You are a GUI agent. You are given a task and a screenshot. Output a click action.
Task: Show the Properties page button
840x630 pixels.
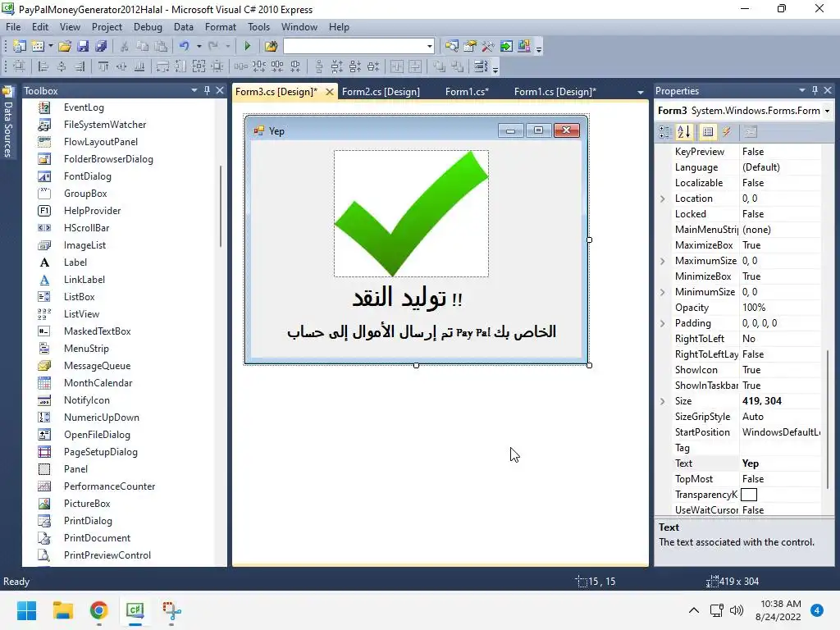[708, 132]
